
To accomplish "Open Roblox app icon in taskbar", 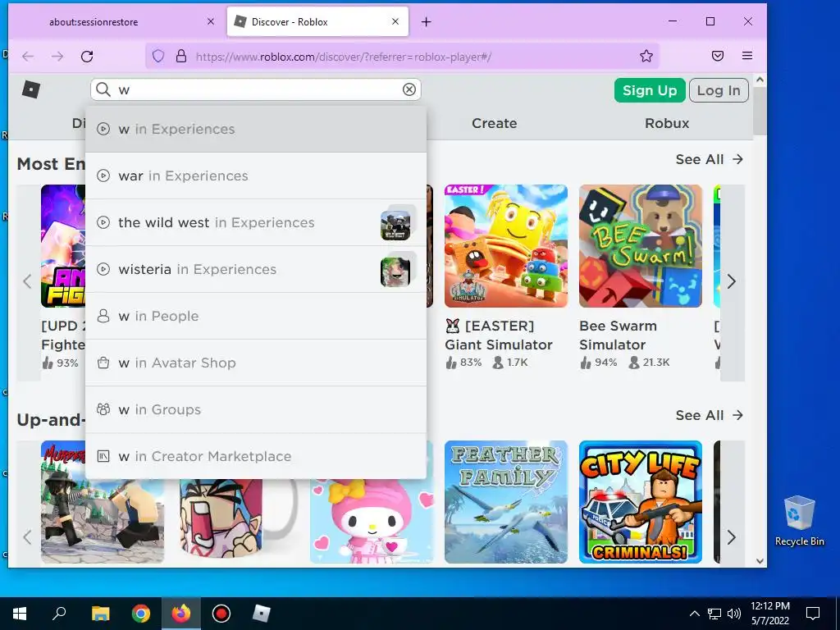I will point(262,614).
